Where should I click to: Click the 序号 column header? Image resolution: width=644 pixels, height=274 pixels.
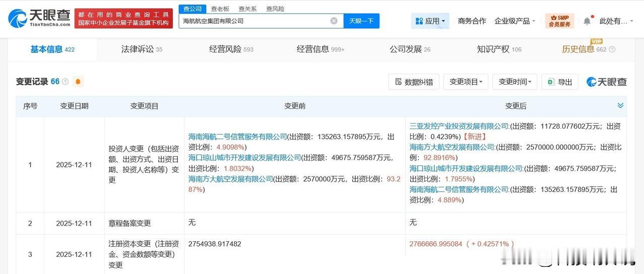point(30,106)
